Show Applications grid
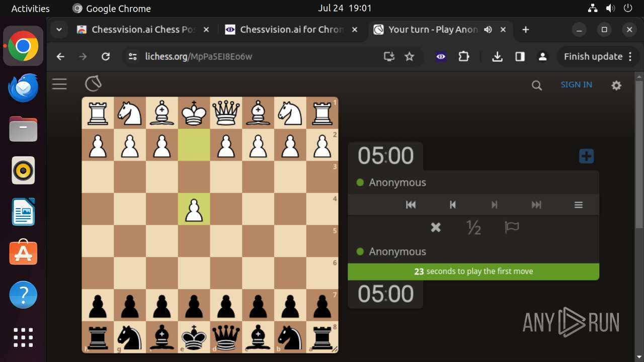 (x=23, y=336)
